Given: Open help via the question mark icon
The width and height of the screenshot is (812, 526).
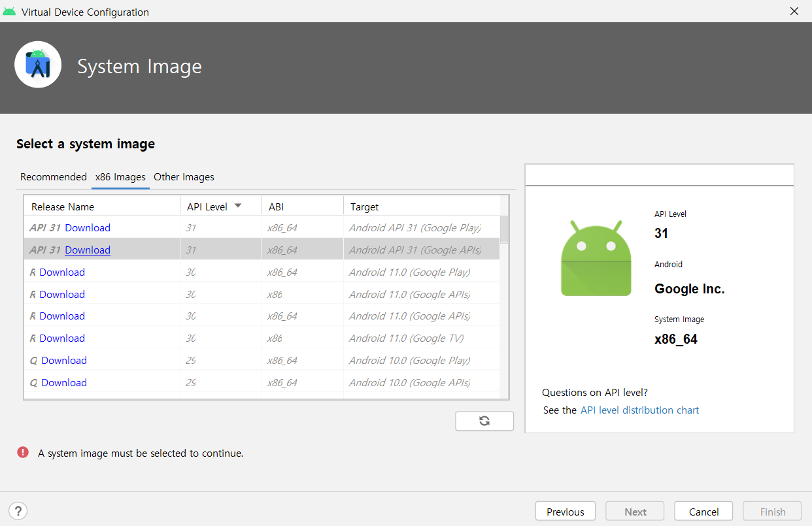Looking at the screenshot, I should [18, 511].
